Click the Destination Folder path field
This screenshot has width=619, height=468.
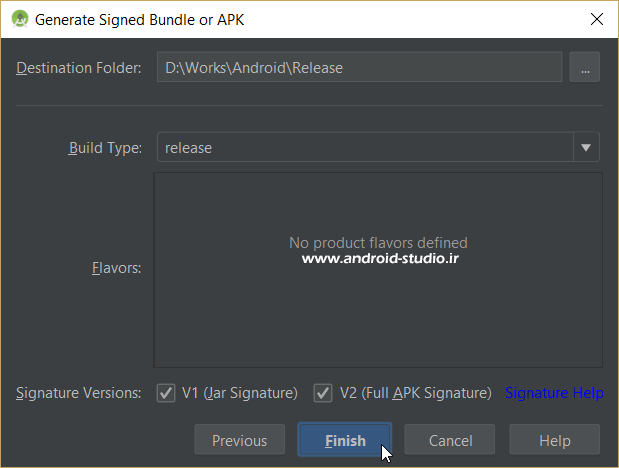(x=359, y=68)
